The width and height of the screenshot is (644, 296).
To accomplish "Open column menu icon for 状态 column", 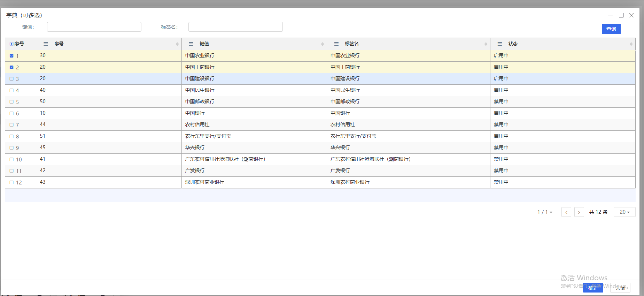I will [499, 44].
